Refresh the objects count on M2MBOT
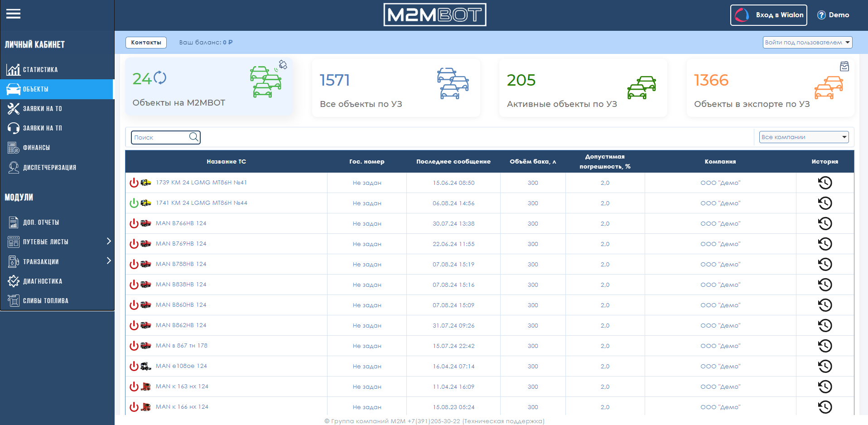Screen dimensions: 868x425 coord(160,78)
